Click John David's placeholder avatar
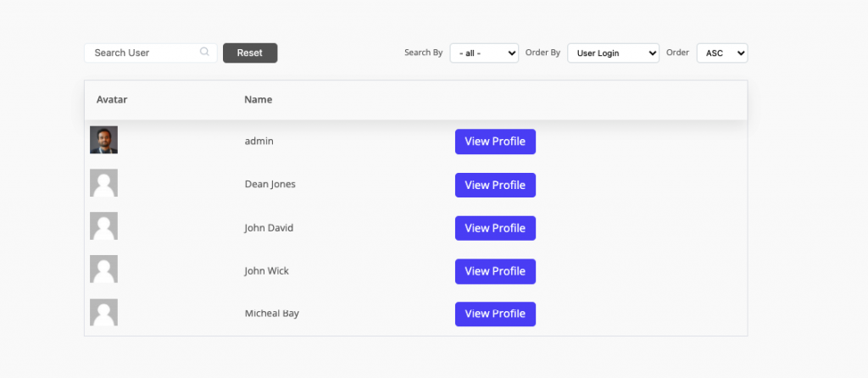 [x=103, y=226]
